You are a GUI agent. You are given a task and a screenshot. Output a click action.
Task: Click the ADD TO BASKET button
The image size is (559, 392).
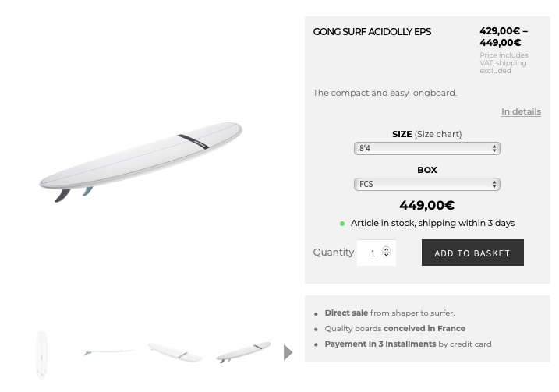pos(472,253)
